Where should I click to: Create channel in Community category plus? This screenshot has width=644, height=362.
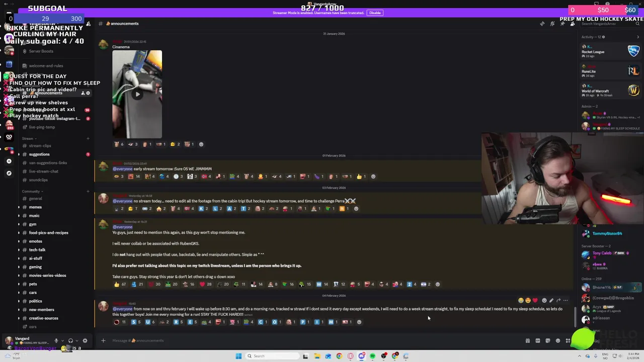coord(88,192)
